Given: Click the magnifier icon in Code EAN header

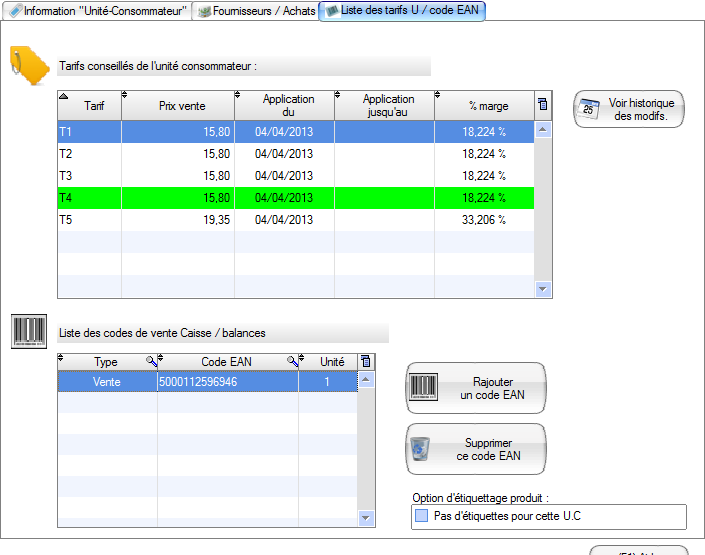Looking at the screenshot, I should [x=293, y=361].
